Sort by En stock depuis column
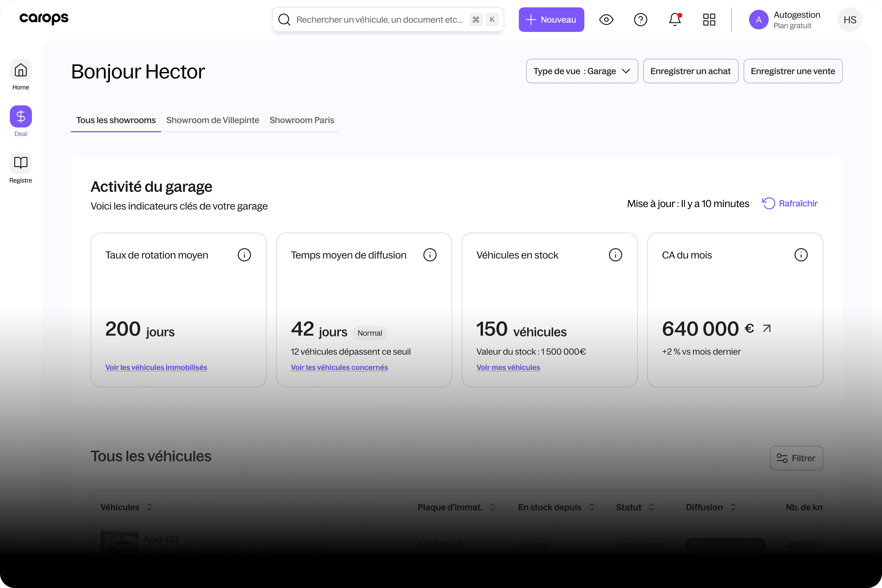Viewport: 882px width, 588px height. pos(591,507)
